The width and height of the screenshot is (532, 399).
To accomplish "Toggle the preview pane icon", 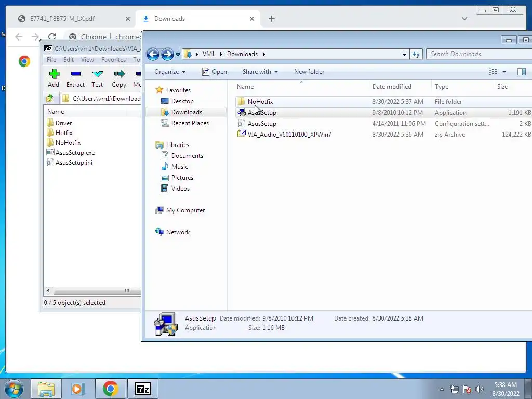I will (x=522, y=72).
